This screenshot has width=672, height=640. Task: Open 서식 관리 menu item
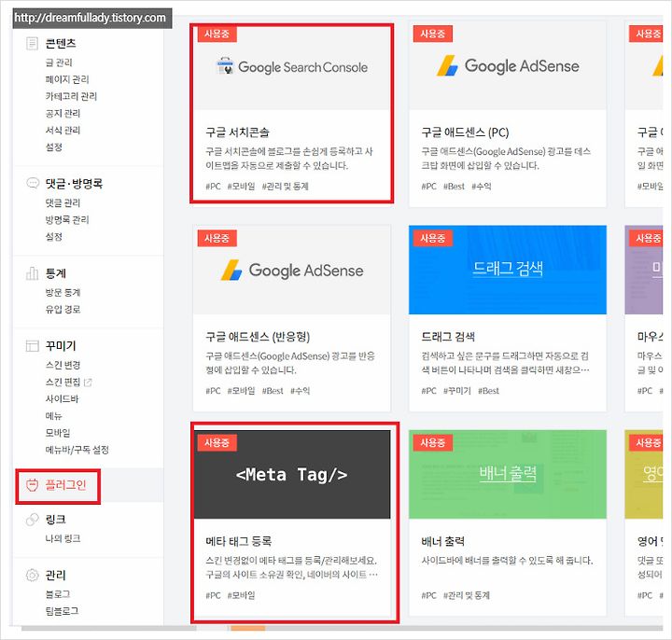[x=63, y=131]
